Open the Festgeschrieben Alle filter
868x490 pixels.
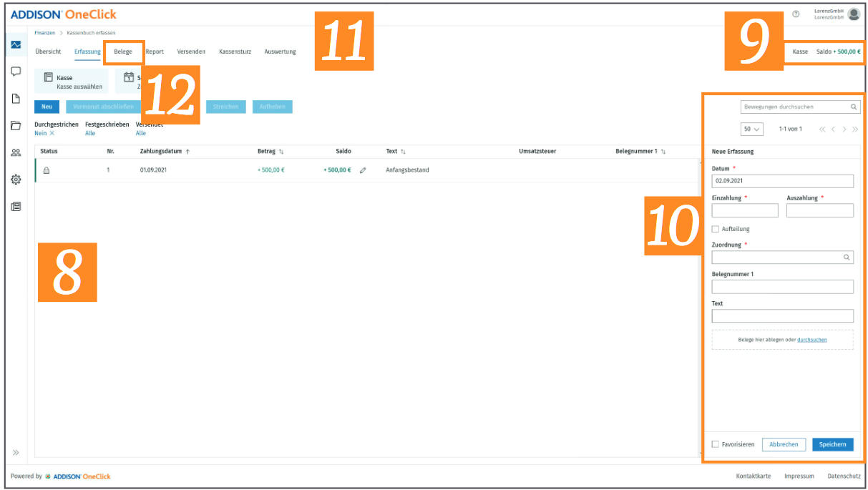click(x=90, y=133)
